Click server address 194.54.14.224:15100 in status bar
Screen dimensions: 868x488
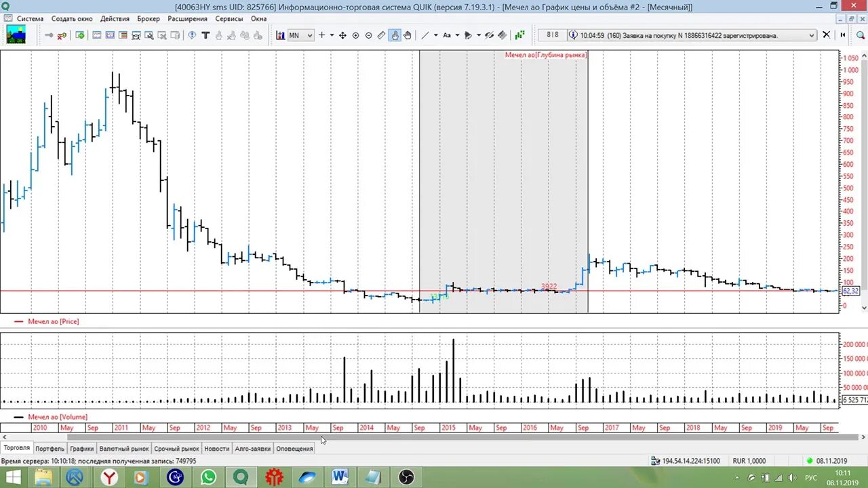(x=691, y=461)
